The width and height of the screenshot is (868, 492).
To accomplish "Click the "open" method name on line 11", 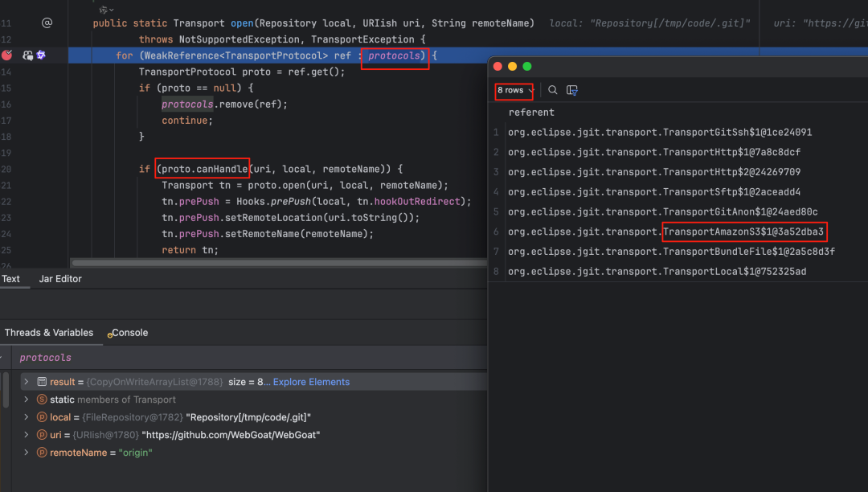I will [242, 23].
